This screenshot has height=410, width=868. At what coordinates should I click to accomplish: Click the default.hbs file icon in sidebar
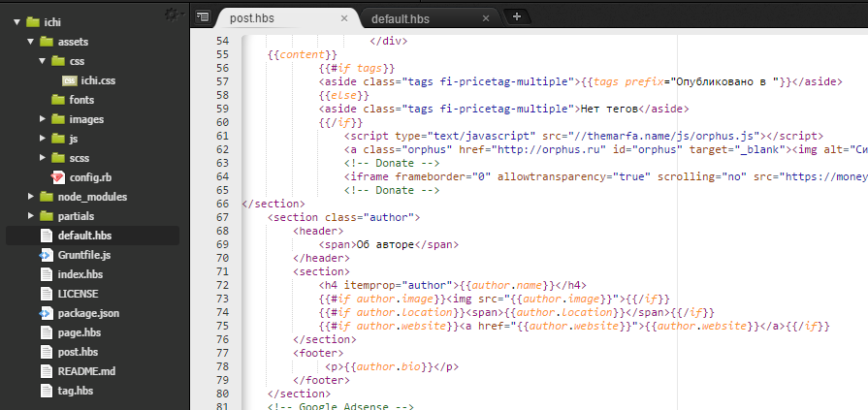click(x=46, y=236)
